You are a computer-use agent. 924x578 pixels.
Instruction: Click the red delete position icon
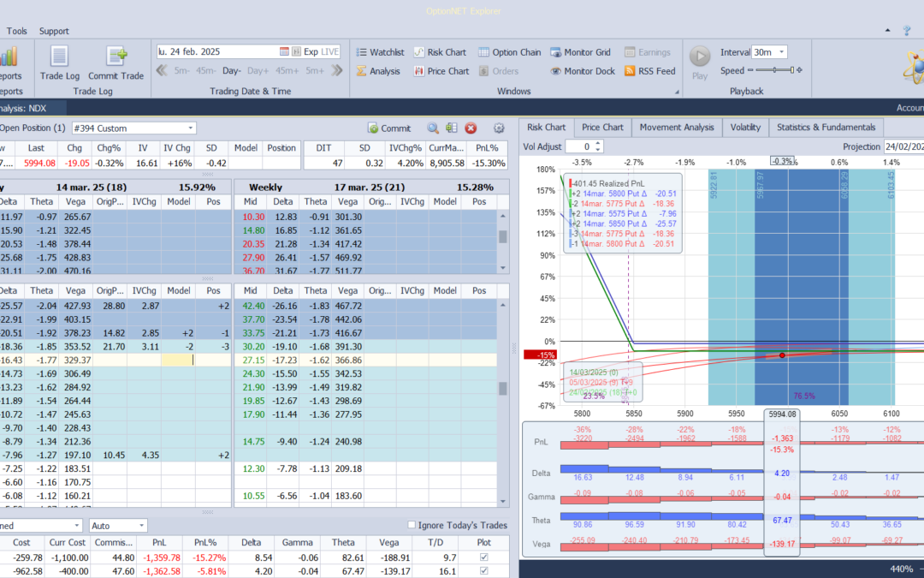[x=471, y=128]
